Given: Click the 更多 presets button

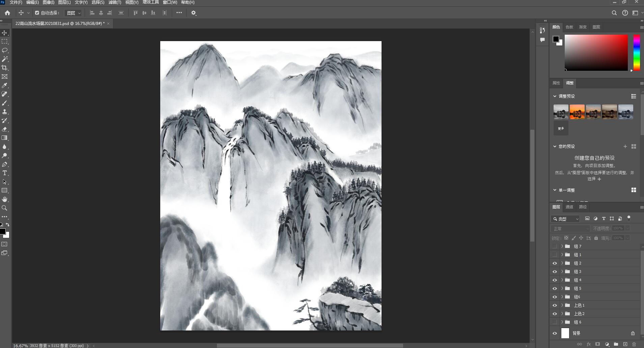Looking at the screenshot, I should click(x=561, y=128).
